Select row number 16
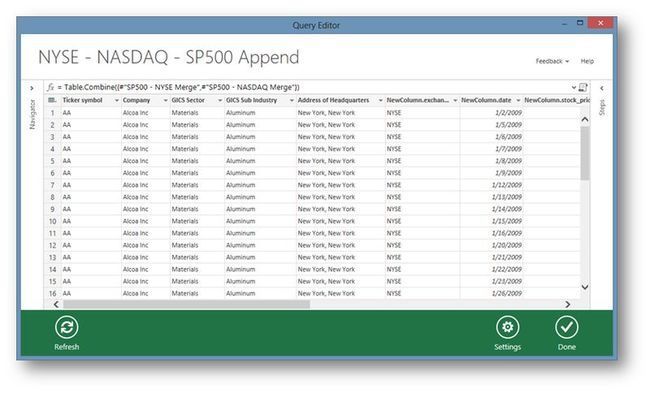 click(53, 293)
